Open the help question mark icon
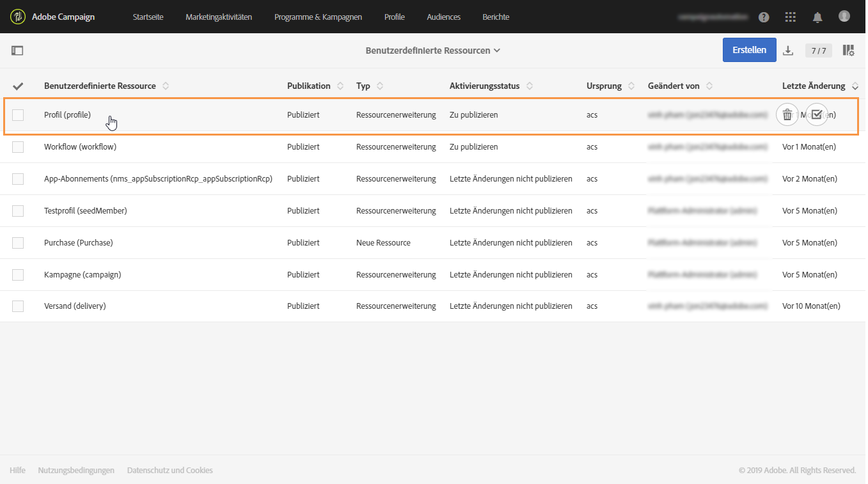Viewport: 868px width, 484px height. click(764, 17)
